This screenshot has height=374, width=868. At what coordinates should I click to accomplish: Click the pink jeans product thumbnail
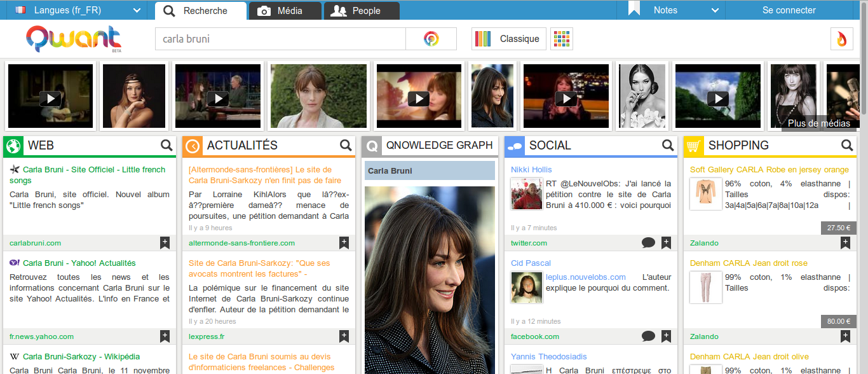point(706,287)
